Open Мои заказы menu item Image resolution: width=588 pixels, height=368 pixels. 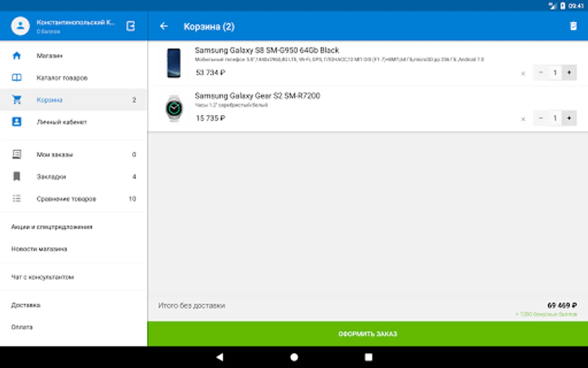pos(55,155)
